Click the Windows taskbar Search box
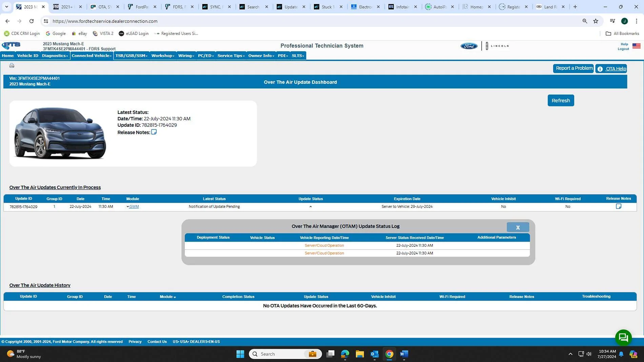This screenshot has height=362, width=644. tap(285, 354)
